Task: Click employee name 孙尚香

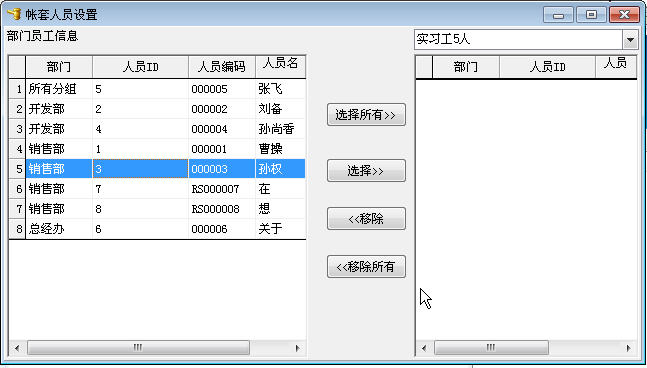Action: click(x=281, y=129)
